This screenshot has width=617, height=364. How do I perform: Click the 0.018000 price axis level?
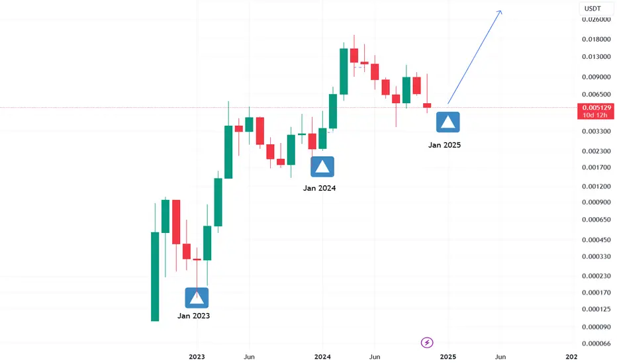pos(596,39)
